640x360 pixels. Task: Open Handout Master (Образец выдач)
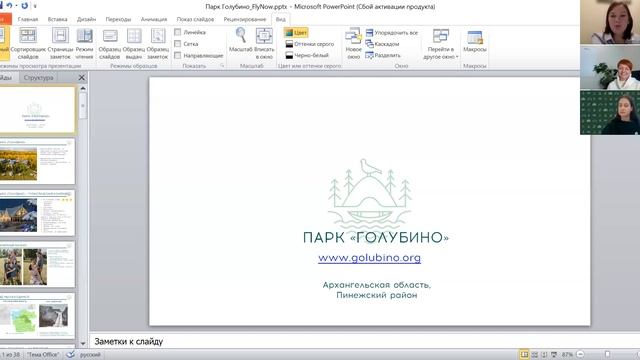[x=134, y=44]
